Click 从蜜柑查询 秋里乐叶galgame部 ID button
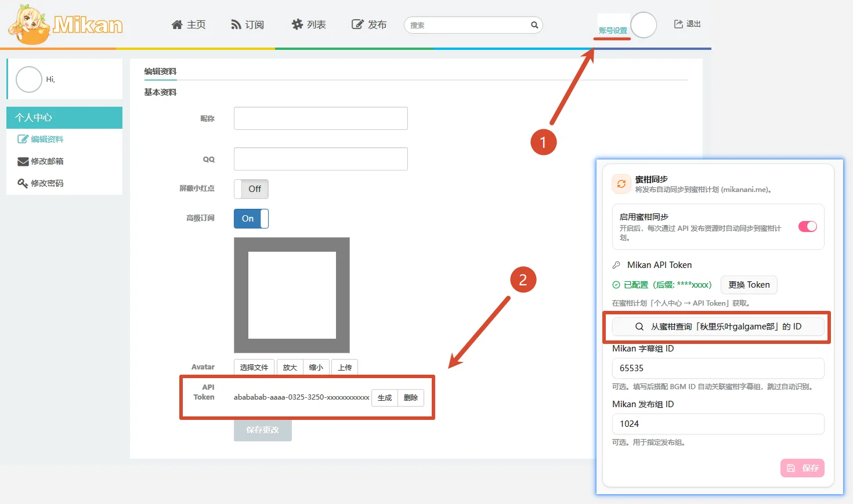This screenshot has height=504, width=853. (718, 327)
